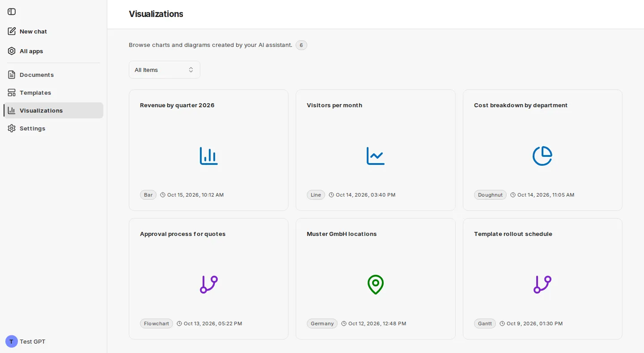Click the All apps hexagon icon
Image resolution: width=644 pixels, height=353 pixels.
click(12, 51)
